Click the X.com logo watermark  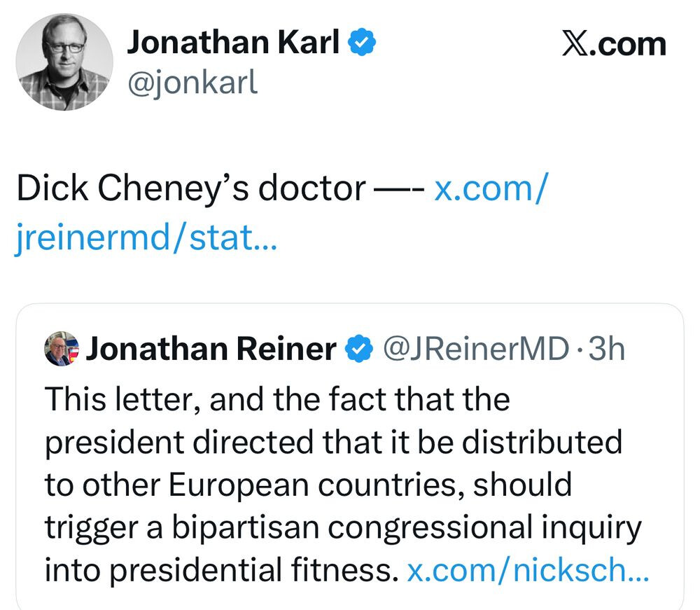click(x=614, y=44)
